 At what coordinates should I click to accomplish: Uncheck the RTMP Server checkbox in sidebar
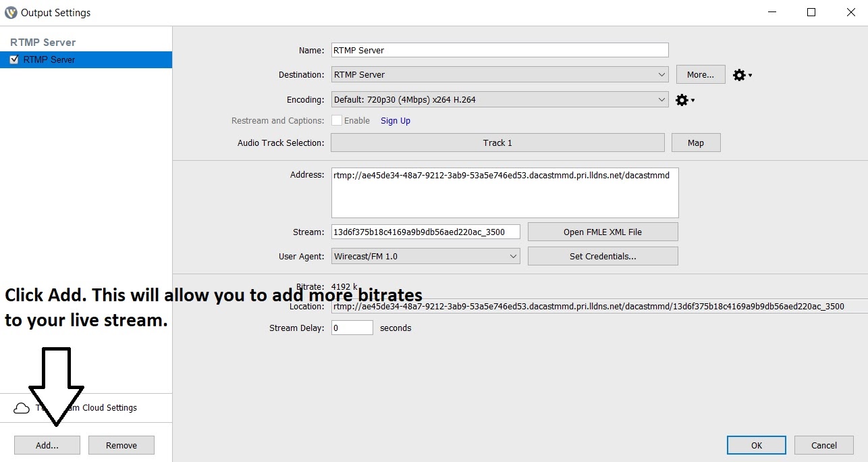14,59
